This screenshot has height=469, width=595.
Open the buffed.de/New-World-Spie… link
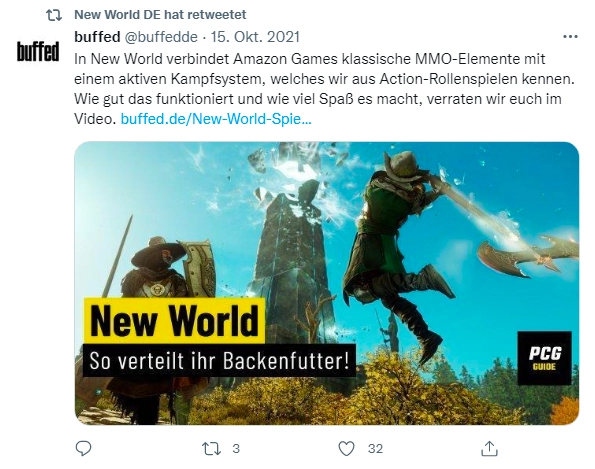coord(216,119)
